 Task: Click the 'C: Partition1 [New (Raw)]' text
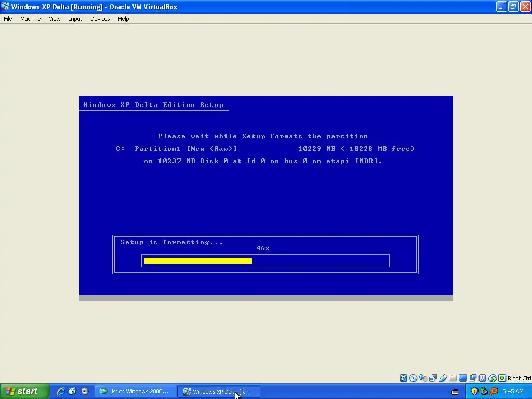point(177,148)
